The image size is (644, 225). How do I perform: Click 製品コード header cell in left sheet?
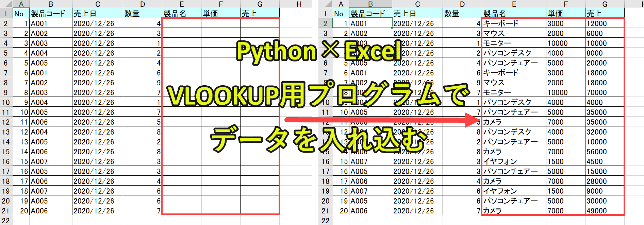click(51, 14)
